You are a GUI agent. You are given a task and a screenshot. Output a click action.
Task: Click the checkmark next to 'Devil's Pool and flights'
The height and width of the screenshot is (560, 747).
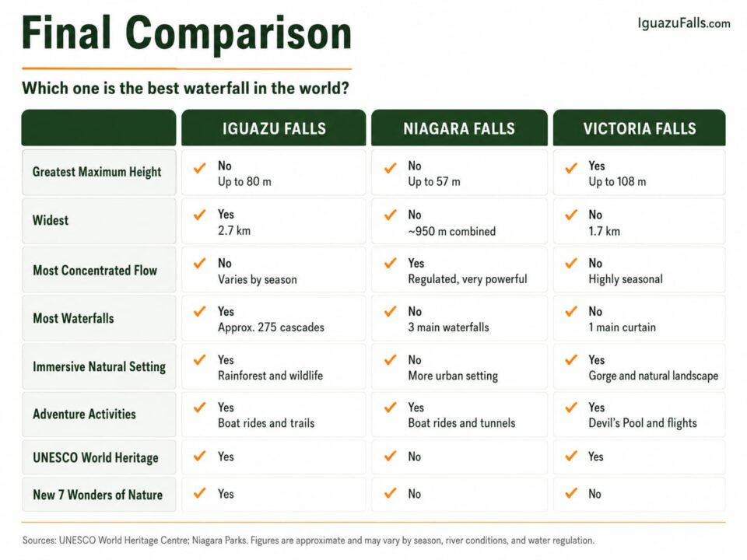[x=571, y=408]
